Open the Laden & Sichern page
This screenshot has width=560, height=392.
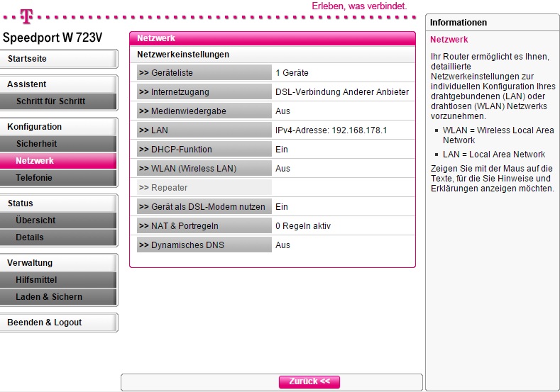(x=58, y=297)
